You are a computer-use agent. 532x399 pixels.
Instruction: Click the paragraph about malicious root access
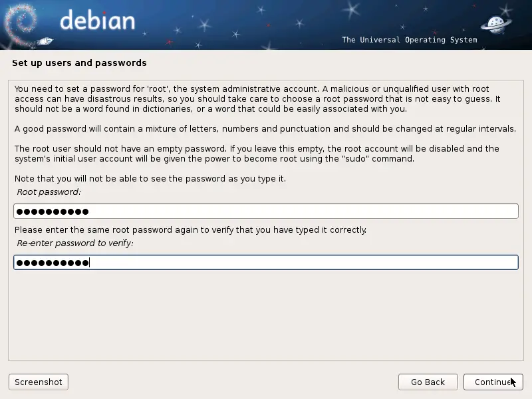click(x=257, y=98)
